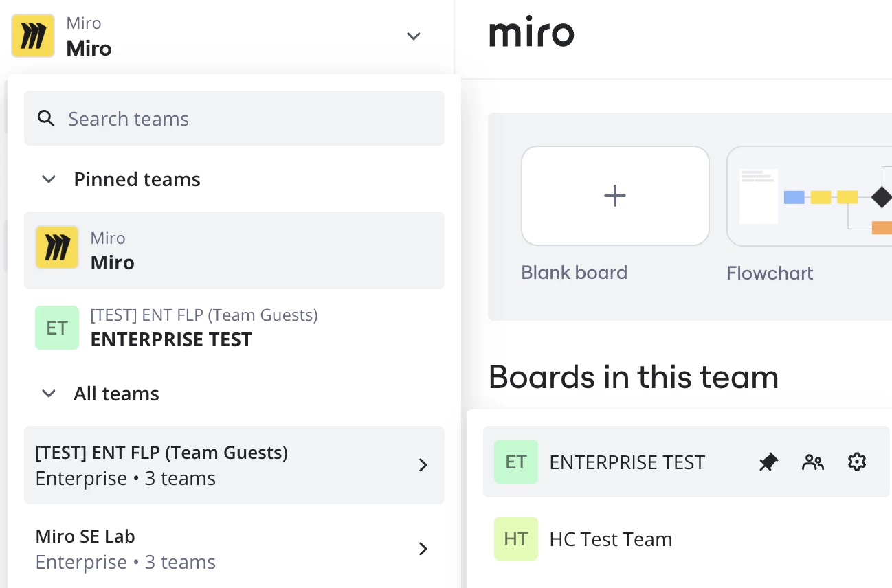The height and width of the screenshot is (588, 892).
Task: Select the pinned Miro team
Action: click(x=234, y=250)
